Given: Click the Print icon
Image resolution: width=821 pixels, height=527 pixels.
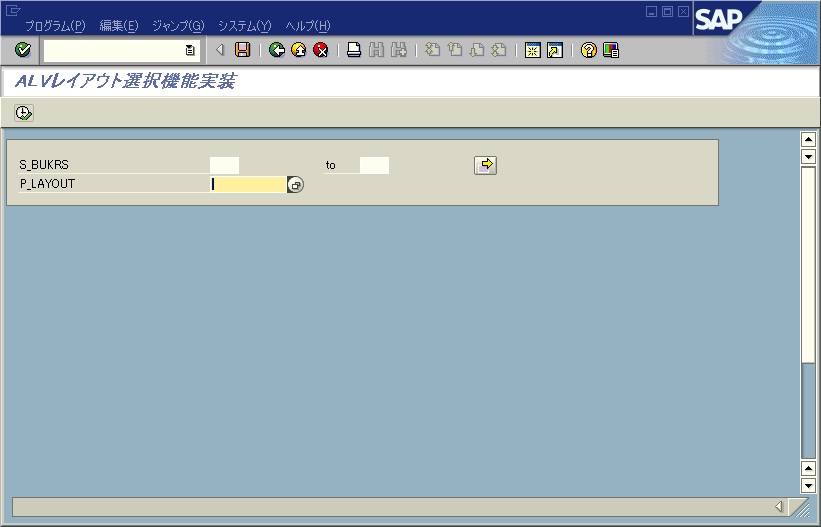Looking at the screenshot, I should [x=354, y=50].
